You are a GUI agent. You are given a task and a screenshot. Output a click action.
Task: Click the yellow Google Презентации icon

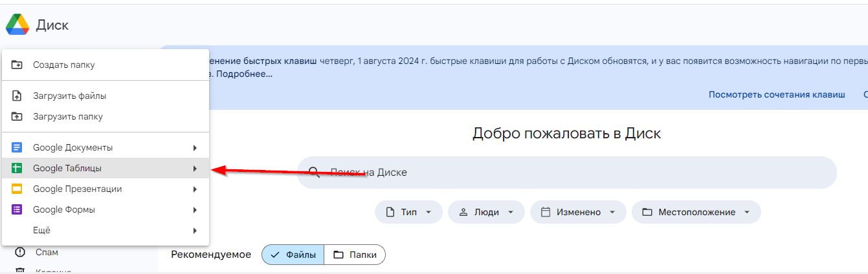17,189
